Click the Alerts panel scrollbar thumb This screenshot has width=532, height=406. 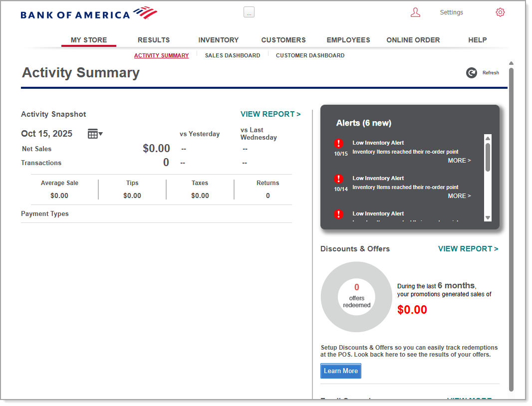(488, 157)
